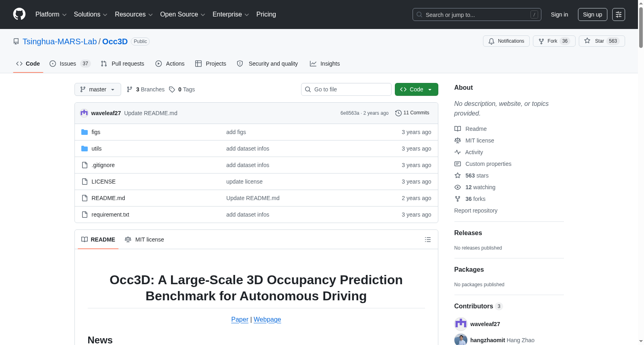Expand the Resources menu
This screenshot has width=644, height=345.
point(134,14)
